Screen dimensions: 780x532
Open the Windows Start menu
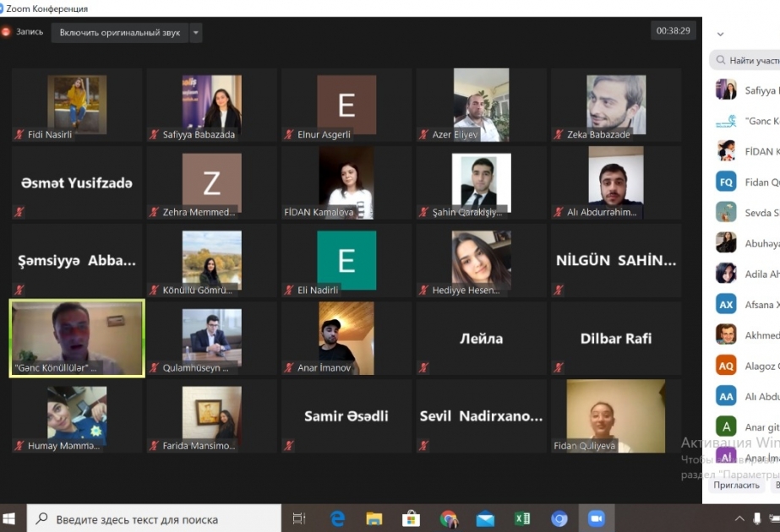(9, 519)
